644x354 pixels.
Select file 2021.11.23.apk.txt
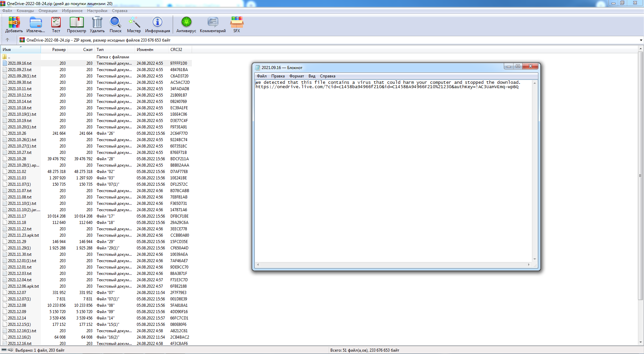[x=23, y=235]
